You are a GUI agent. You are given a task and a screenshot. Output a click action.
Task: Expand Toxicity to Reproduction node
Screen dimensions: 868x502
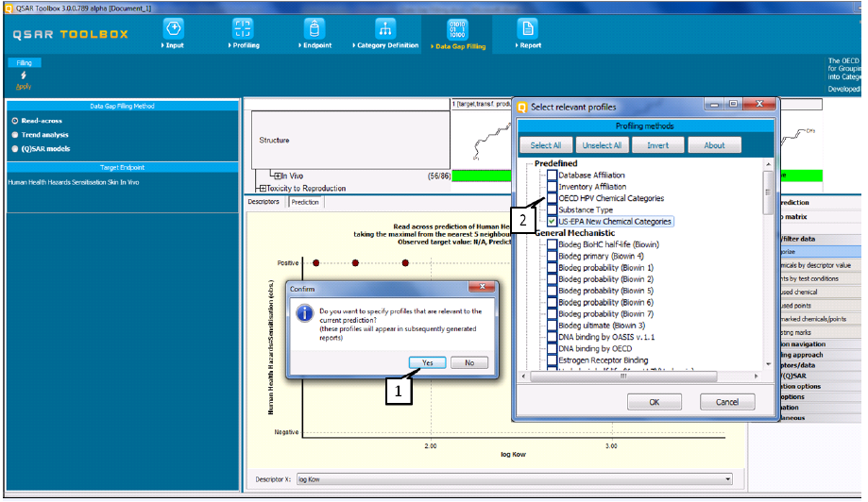(x=263, y=189)
